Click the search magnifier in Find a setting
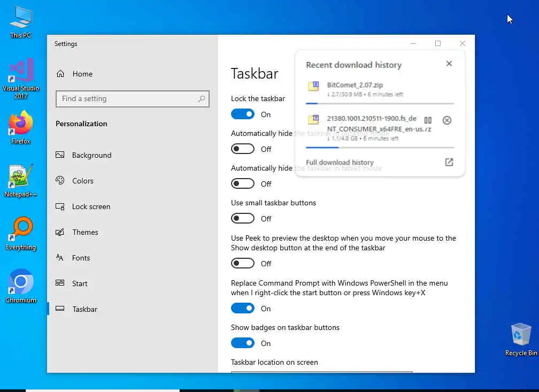 (202, 99)
